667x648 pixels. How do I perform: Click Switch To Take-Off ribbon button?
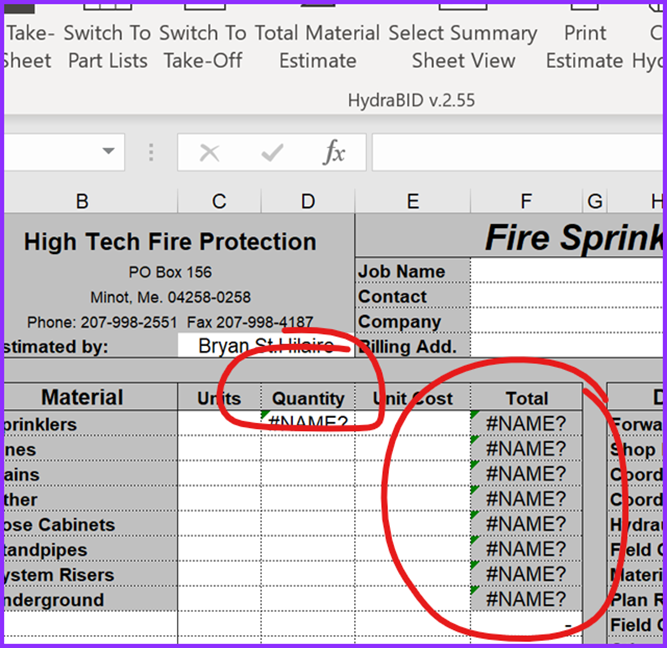click(x=203, y=46)
